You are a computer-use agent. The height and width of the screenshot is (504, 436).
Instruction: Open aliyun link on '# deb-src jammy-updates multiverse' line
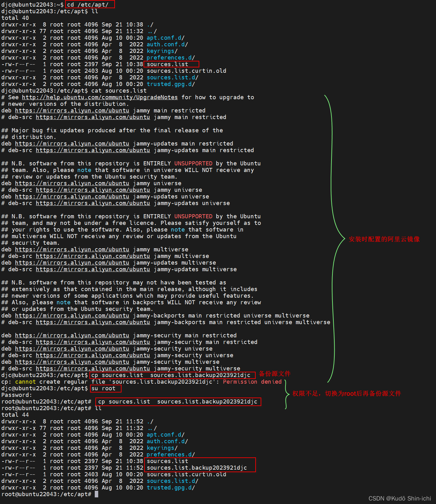point(93,269)
